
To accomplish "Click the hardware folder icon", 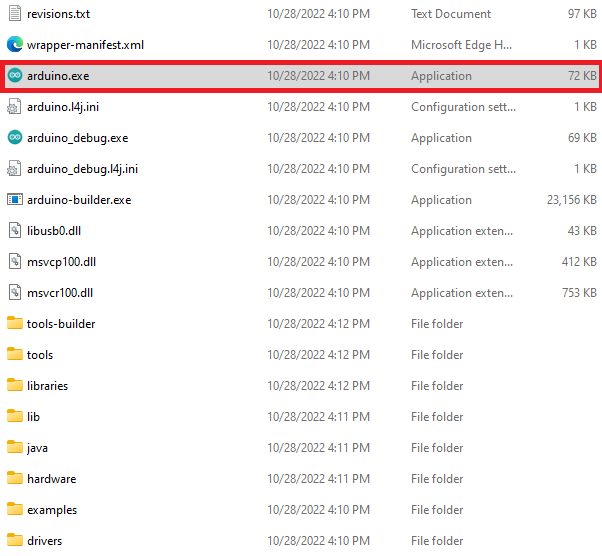I will (15, 479).
